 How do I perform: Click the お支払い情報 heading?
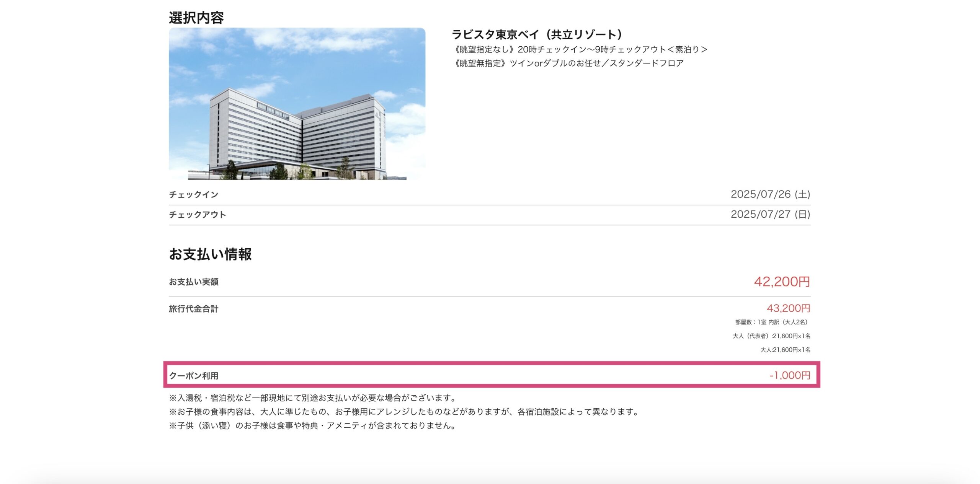(210, 254)
